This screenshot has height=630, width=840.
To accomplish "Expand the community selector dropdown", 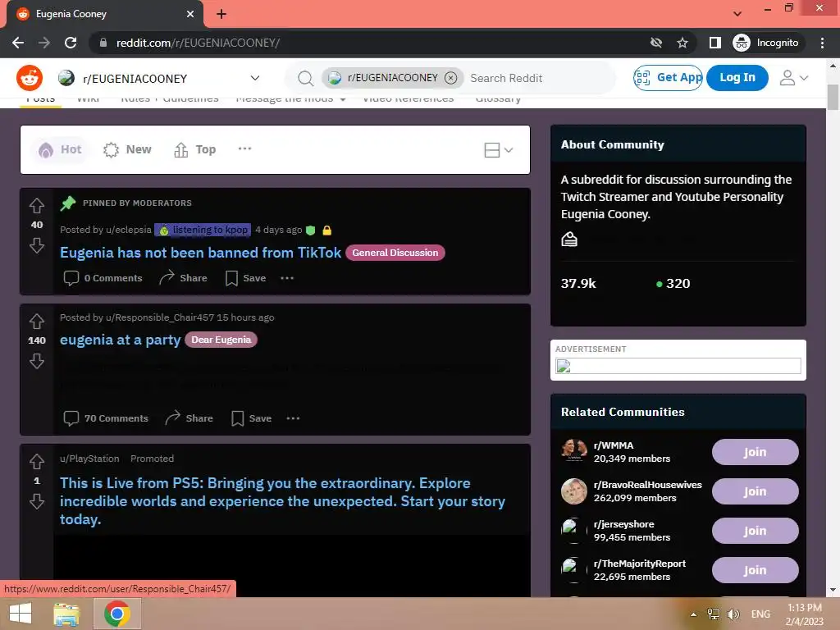I will click(x=255, y=78).
